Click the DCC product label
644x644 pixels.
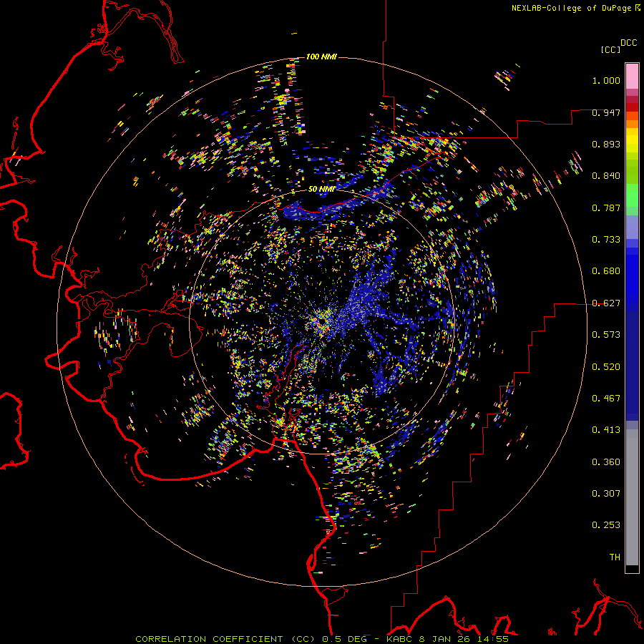629,43
